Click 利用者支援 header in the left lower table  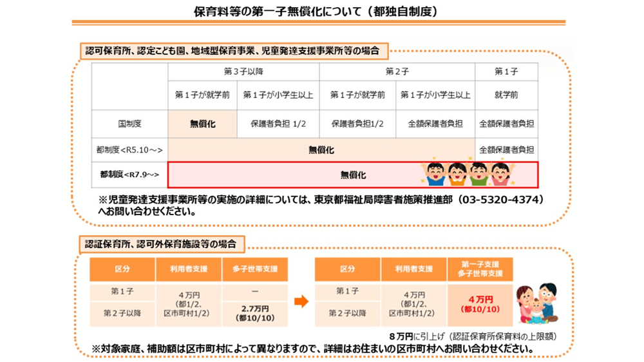[189, 269]
